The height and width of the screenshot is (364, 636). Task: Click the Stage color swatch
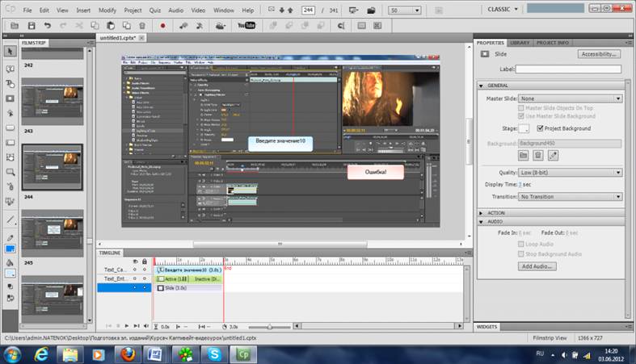[x=524, y=128]
